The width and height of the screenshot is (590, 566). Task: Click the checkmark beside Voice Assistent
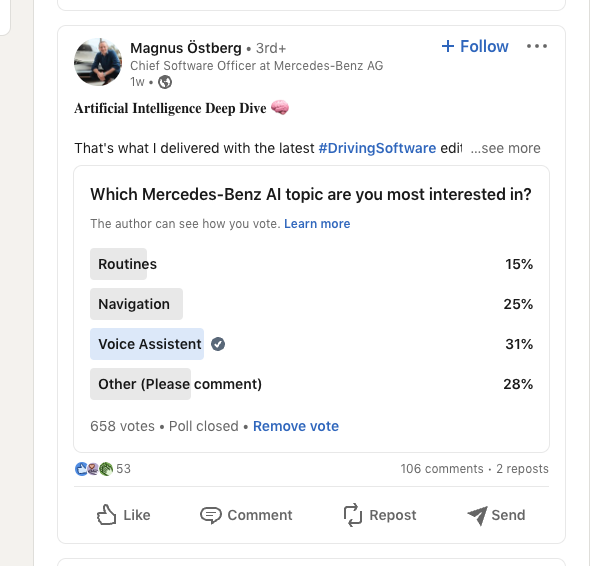(x=218, y=344)
